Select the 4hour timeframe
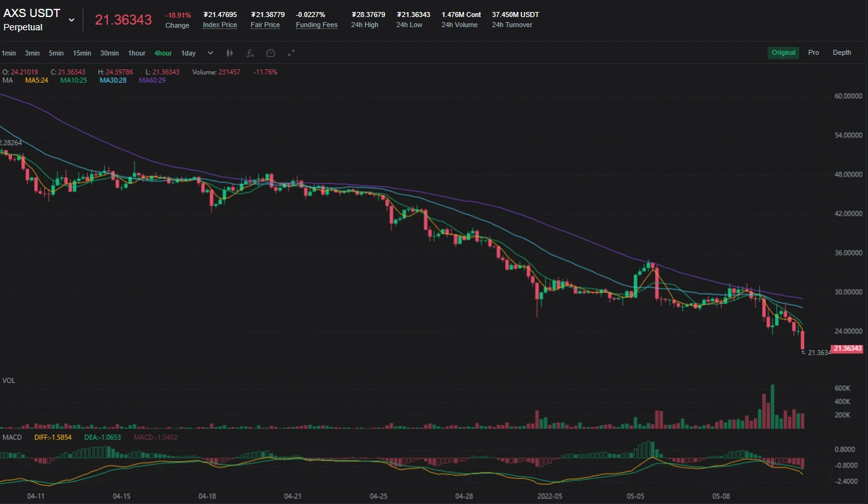This screenshot has height=504, width=868. pos(163,53)
